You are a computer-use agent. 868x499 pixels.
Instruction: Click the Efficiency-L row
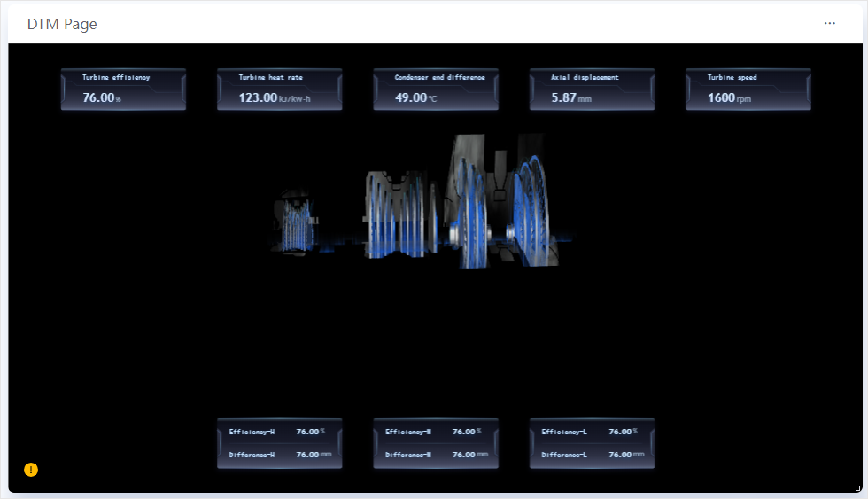click(592, 432)
